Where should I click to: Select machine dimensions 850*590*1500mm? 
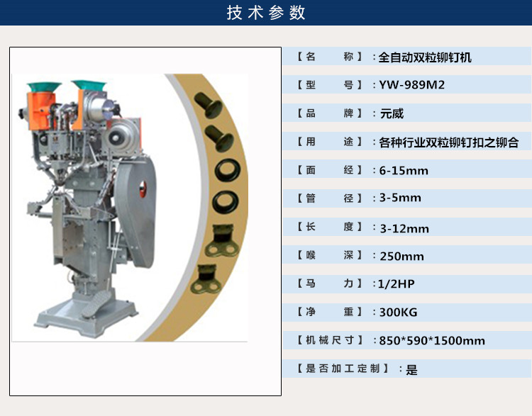pyautogui.click(x=432, y=340)
